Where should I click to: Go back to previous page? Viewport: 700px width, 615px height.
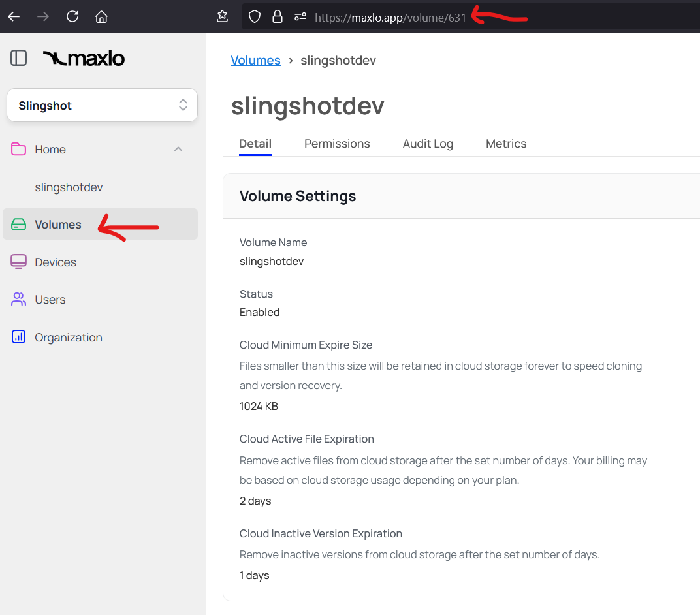(14, 16)
